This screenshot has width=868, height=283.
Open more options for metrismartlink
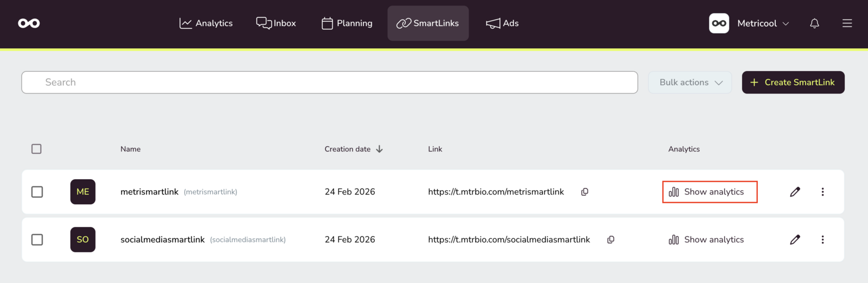click(x=822, y=192)
